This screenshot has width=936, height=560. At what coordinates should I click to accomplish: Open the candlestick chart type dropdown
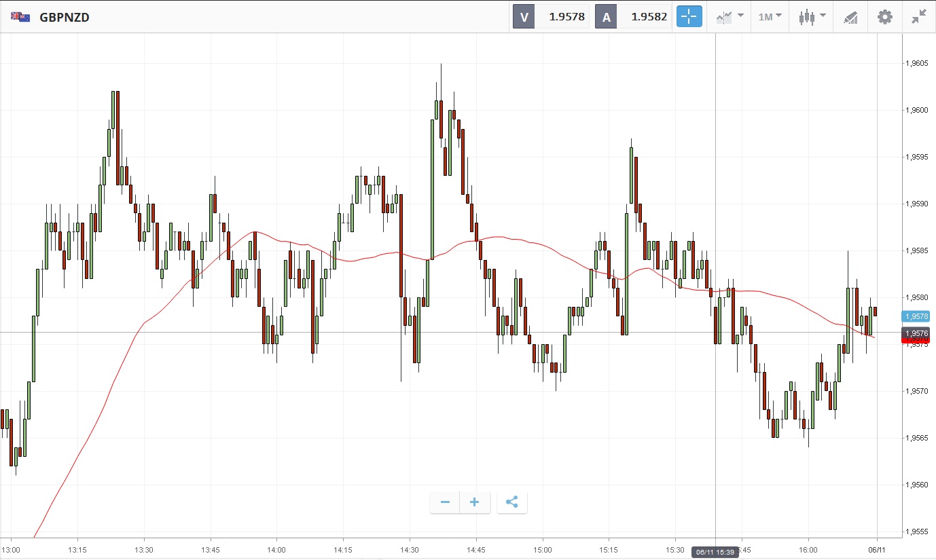(x=812, y=17)
